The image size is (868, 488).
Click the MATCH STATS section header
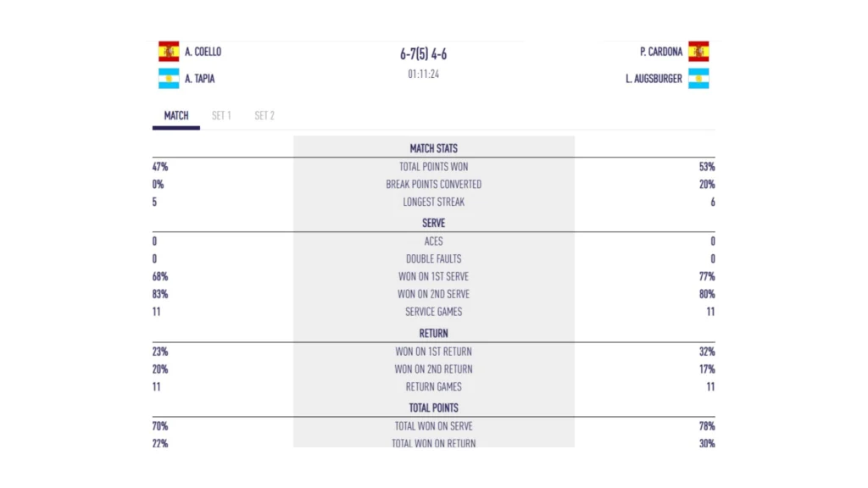coord(433,148)
